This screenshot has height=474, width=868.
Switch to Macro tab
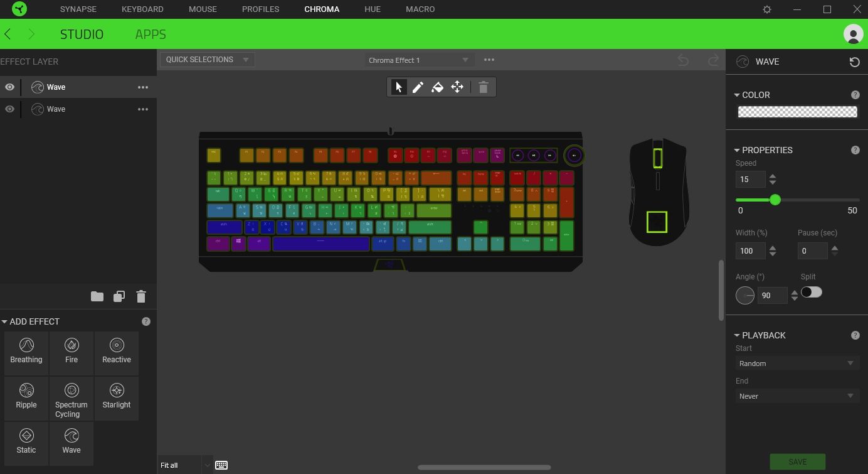pyautogui.click(x=420, y=9)
